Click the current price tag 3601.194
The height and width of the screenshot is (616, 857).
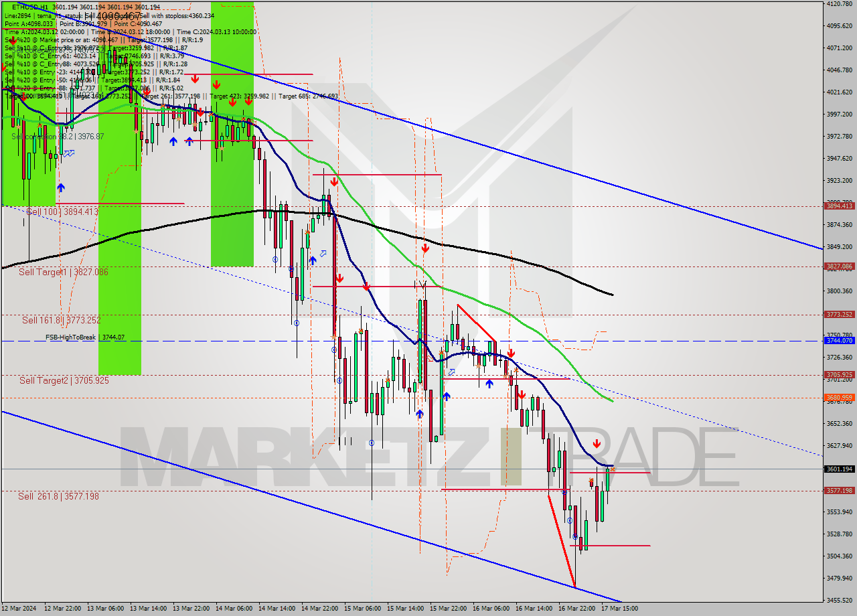tap(839, 469)
